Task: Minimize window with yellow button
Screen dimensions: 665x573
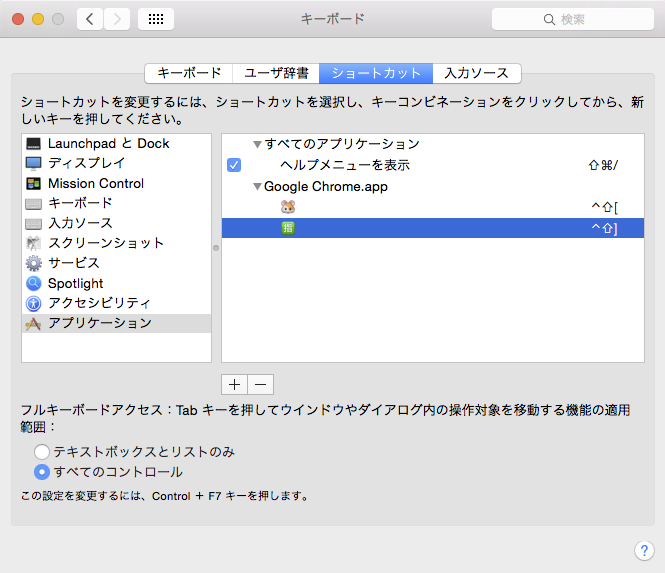Action: click(38, 19)
